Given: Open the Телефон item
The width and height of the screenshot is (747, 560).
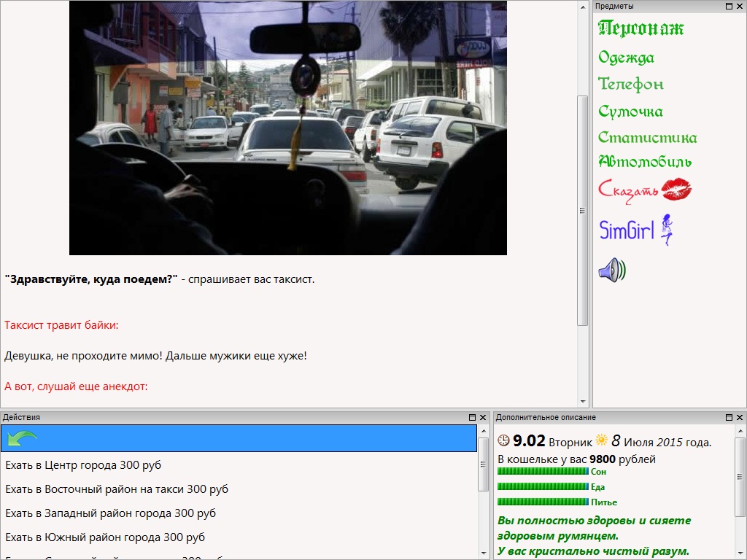Looking at the screenshot, I should point(630,85).
